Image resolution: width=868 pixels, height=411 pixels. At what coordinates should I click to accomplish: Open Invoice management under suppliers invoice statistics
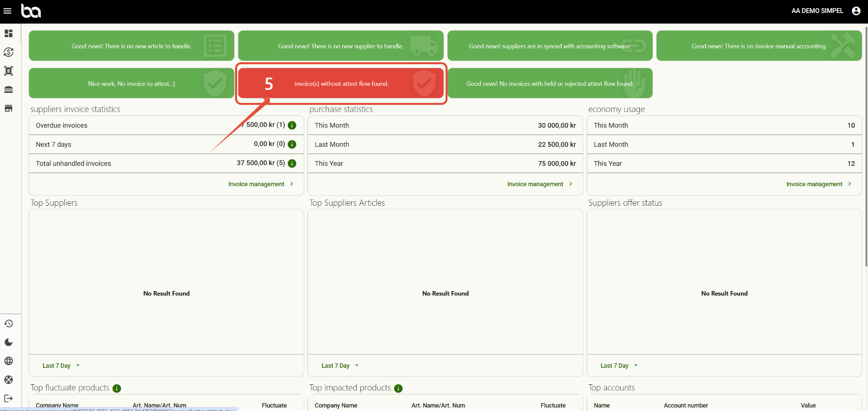click(261, 184)
